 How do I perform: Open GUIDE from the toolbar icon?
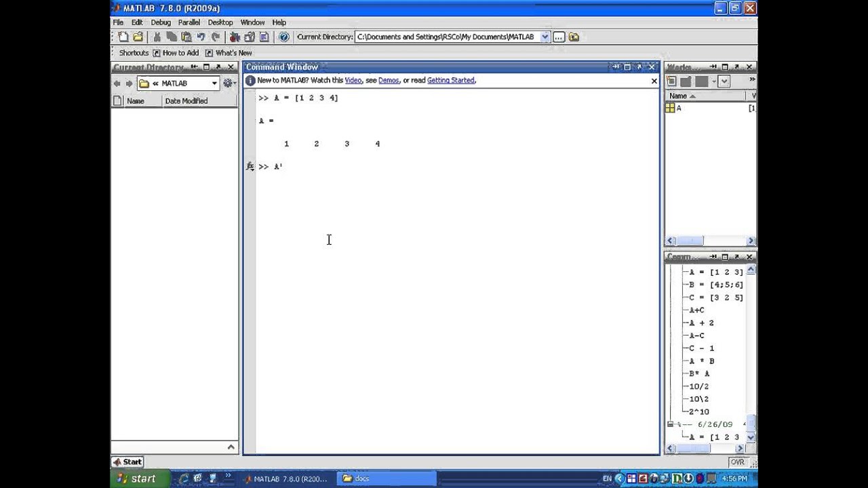coord(250,37)
